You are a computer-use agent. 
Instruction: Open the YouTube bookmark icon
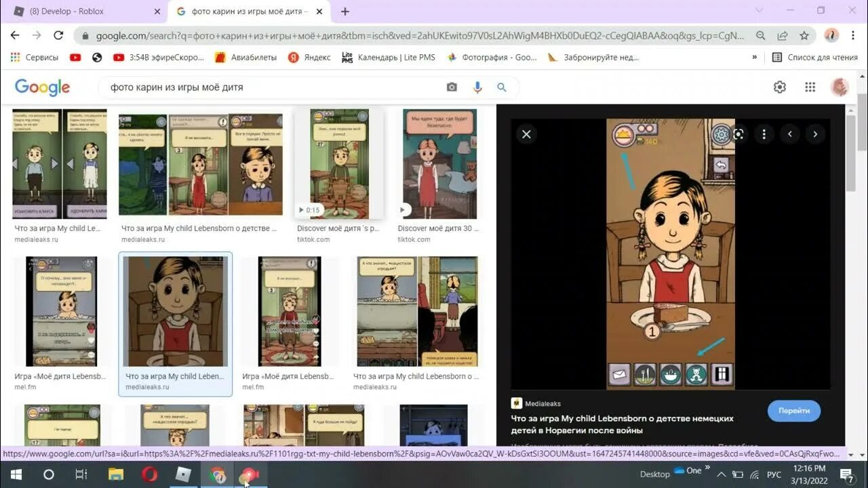(75, 58)
